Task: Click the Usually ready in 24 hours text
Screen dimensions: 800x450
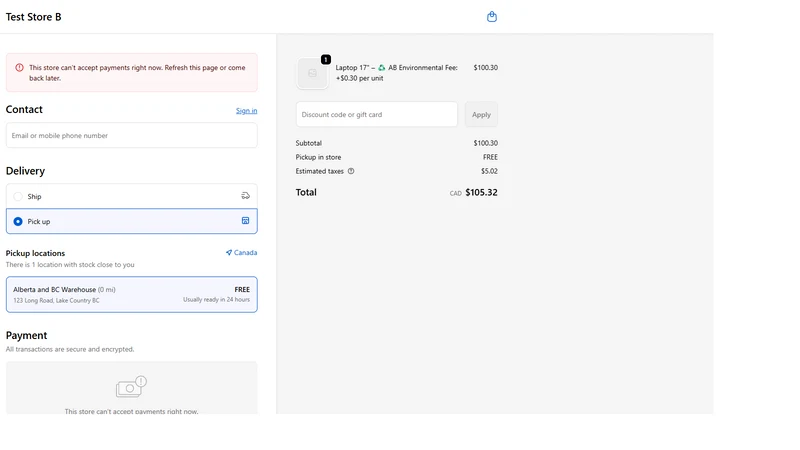Action: pos(216,299)
